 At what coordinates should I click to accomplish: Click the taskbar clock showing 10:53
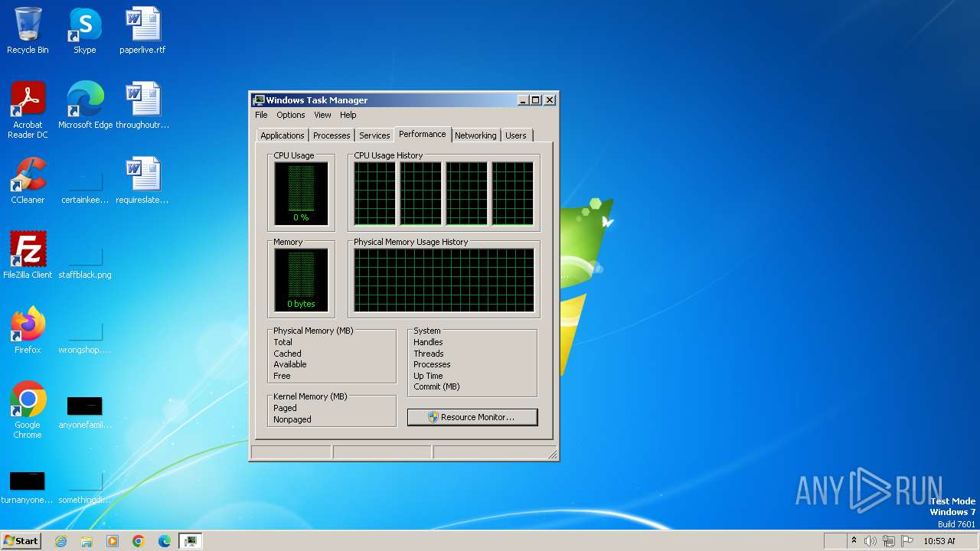[x=939, y=541]
